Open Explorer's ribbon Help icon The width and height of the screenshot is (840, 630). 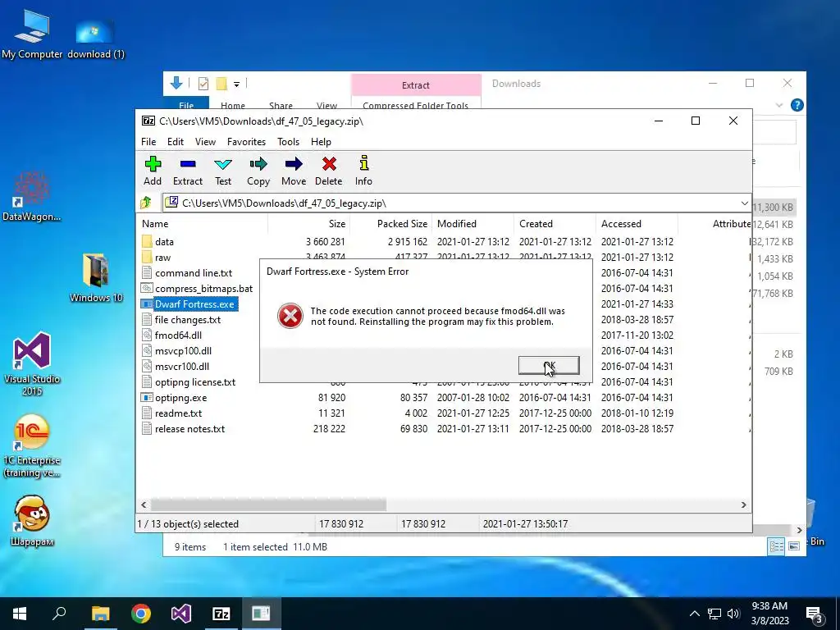(x=797, y=105)
